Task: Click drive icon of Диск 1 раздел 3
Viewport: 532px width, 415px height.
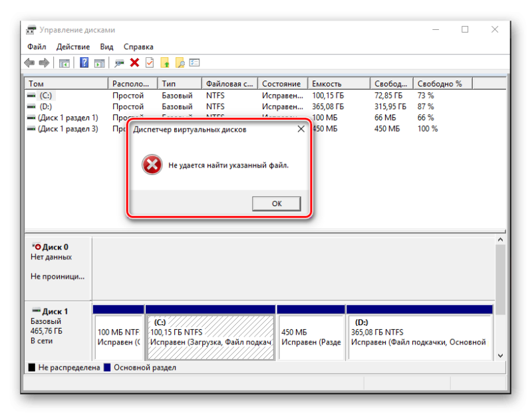Action: click(x=31, y=129)
